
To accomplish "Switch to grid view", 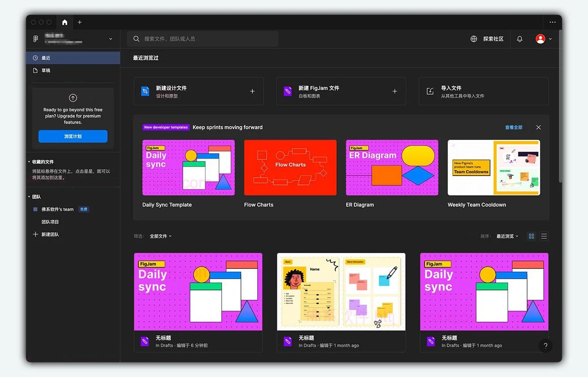I will [531, 236].
